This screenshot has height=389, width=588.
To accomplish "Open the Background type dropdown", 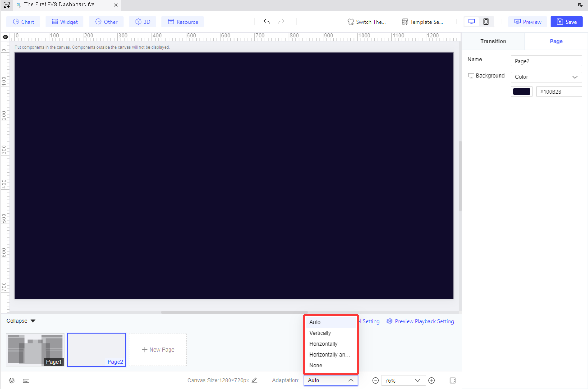I will coord(546,77).
